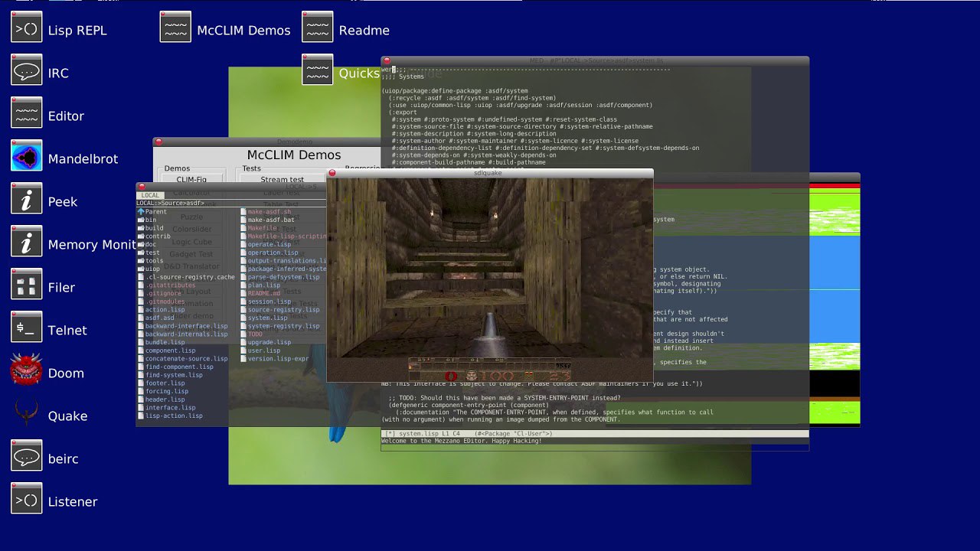The width and height of the screenshot is (980, 551).
Task: Click inside the Quake game view
Action: [x=490, y=268]
